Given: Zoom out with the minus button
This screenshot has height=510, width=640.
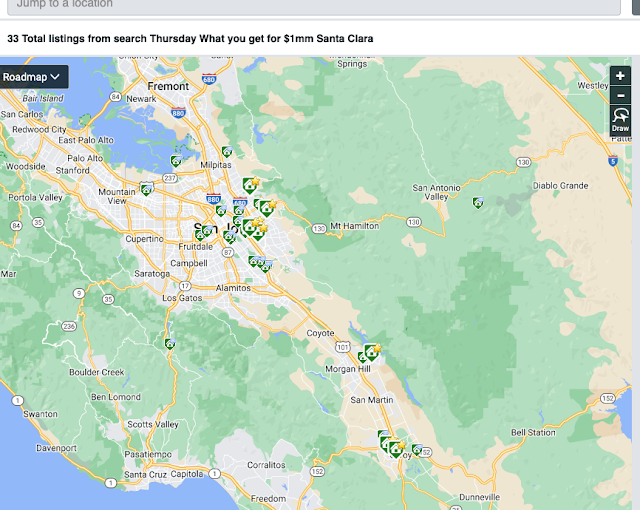Looking at the screenshot, I should (x=620, y=95).
